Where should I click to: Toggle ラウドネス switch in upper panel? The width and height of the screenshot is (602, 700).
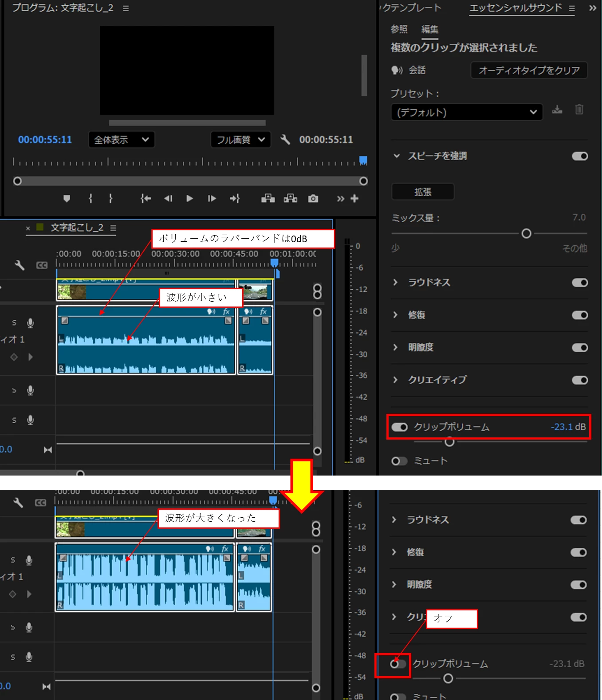[x=580, y=283]
